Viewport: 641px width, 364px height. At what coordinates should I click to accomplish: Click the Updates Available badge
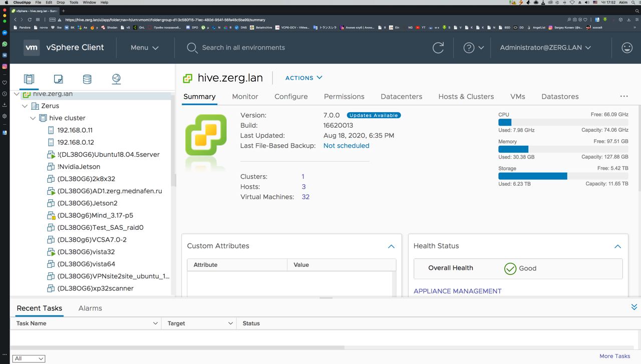[x=374, y=115]
